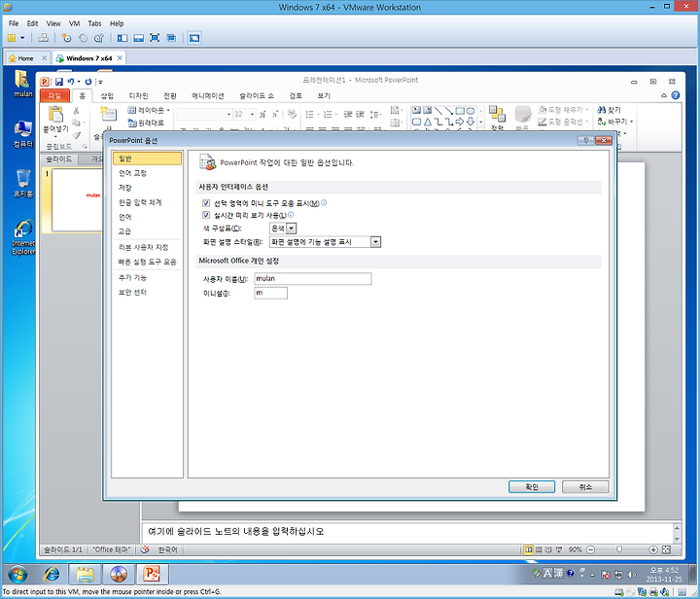Click the OK (확인) button in options dialog
Image resolution: width=700 pixels, height=599 pixels.
pyautogui.click(x=532, y=487)
